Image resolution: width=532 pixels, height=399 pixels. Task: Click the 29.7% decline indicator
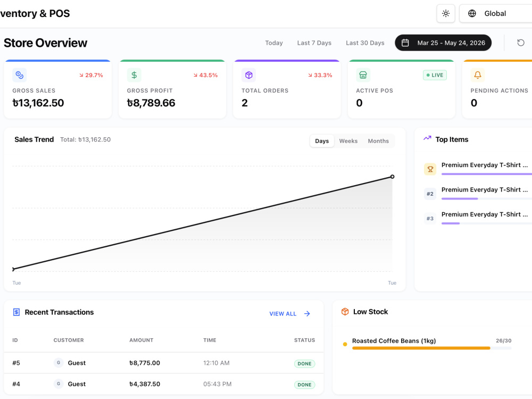click(x=91, y=75)
